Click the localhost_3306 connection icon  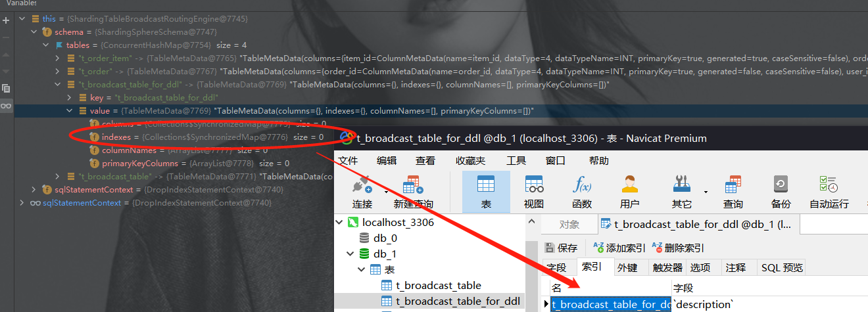pos(353,222)
